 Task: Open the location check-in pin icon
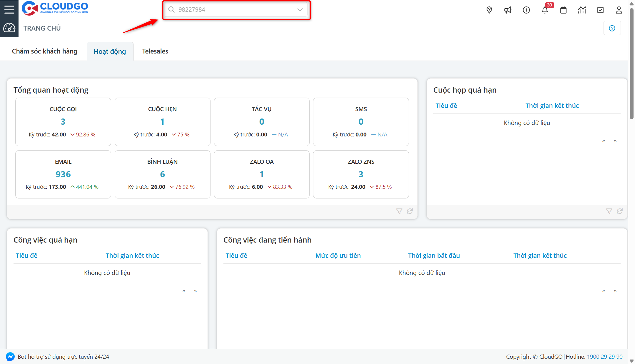489,10
